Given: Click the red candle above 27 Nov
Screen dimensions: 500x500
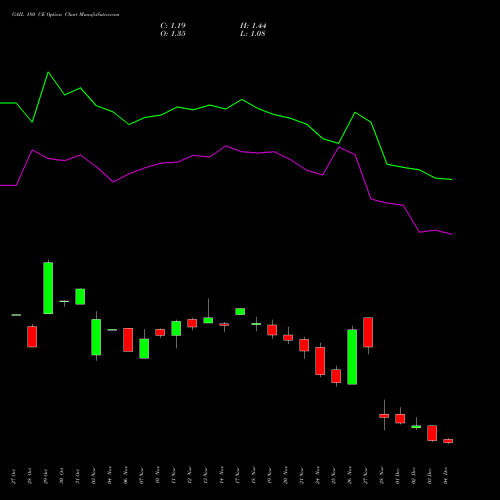Looking at the screenshot, I should click(368, 332).
